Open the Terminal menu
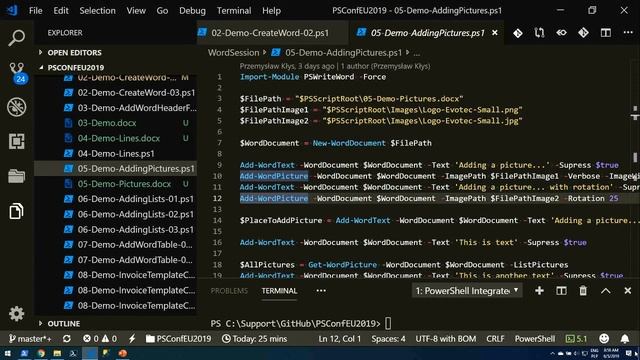 234,11
